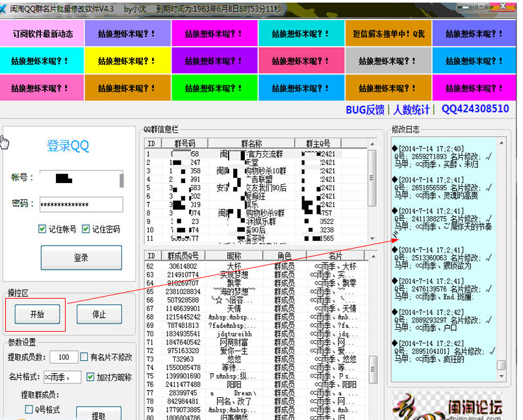Select member row 1146639901
Viewport: 523px width, 420px height.
click(257, 308)
